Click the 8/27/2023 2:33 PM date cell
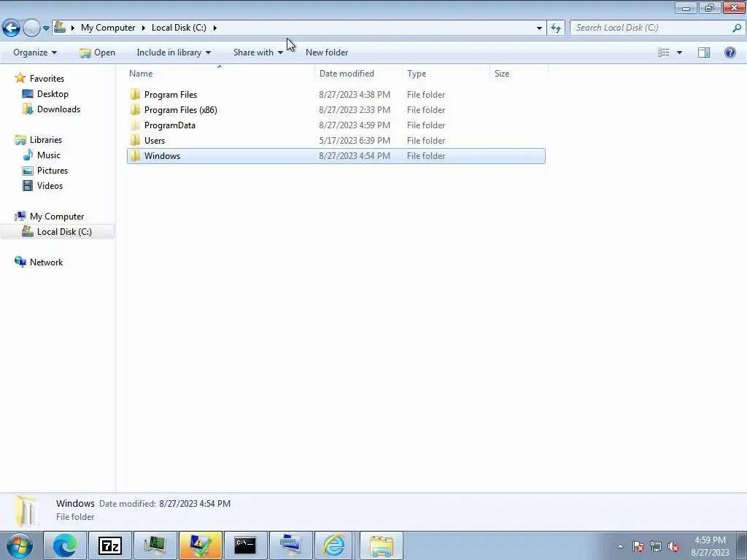 pyautogui.click(x=355, y=109)
